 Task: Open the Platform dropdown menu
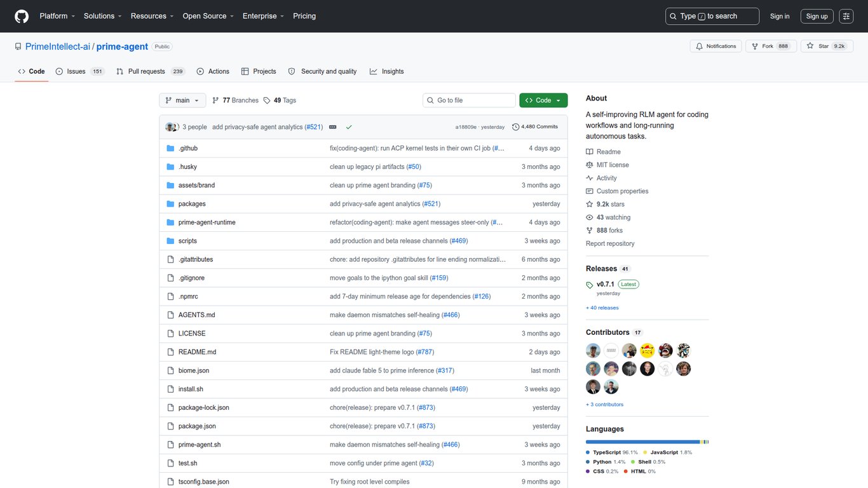(57, 16)
